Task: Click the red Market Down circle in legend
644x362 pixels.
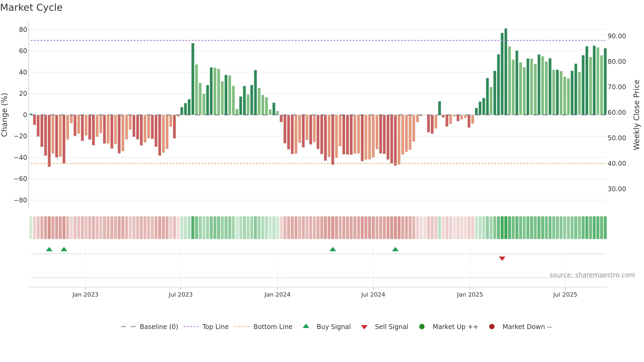Action: coord(492,327)
